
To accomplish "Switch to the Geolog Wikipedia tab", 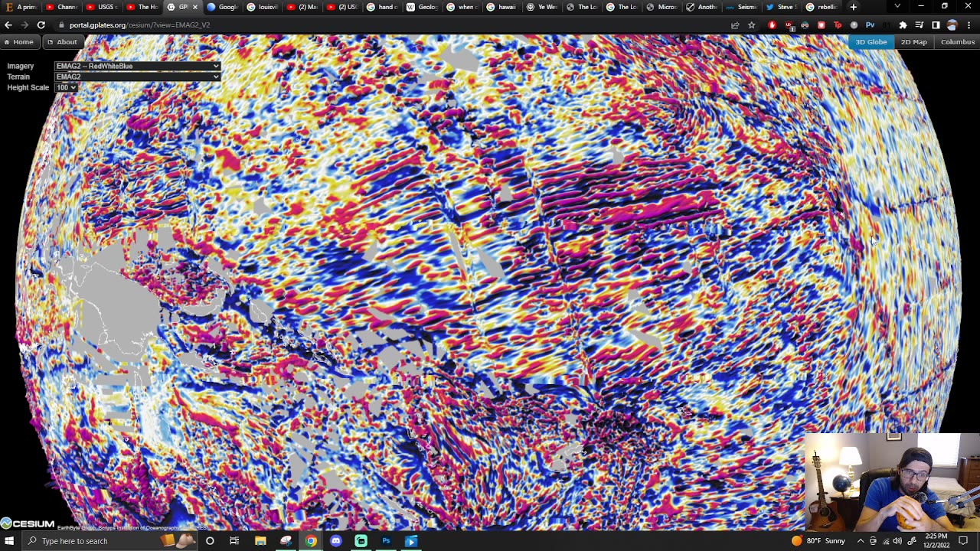I will (421, 7).
